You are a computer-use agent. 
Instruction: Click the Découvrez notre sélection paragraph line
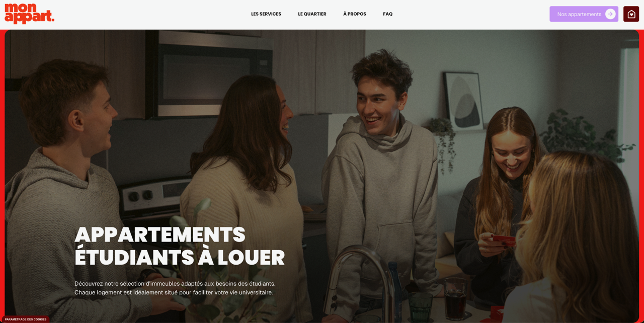click(x=175, y=284)
